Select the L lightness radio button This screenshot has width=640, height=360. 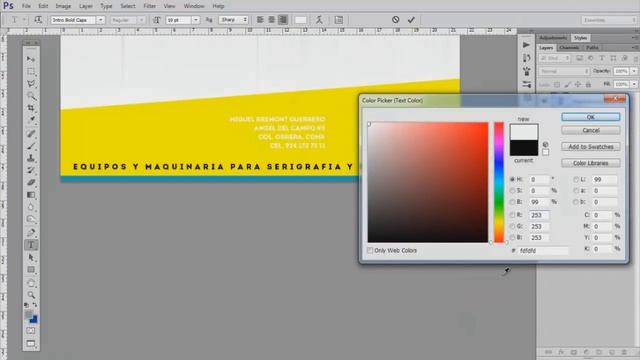coord(576,179)
